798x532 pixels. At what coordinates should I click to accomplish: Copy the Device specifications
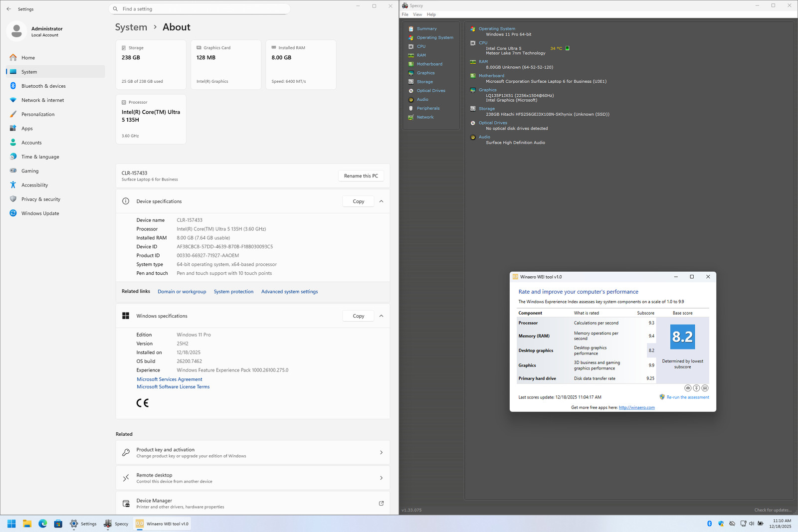(x=359, y=201)
